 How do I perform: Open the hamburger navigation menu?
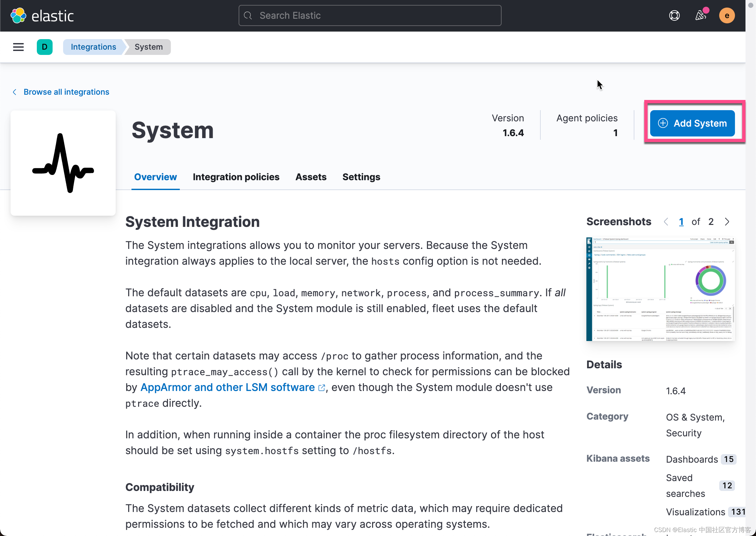(18, 47)
